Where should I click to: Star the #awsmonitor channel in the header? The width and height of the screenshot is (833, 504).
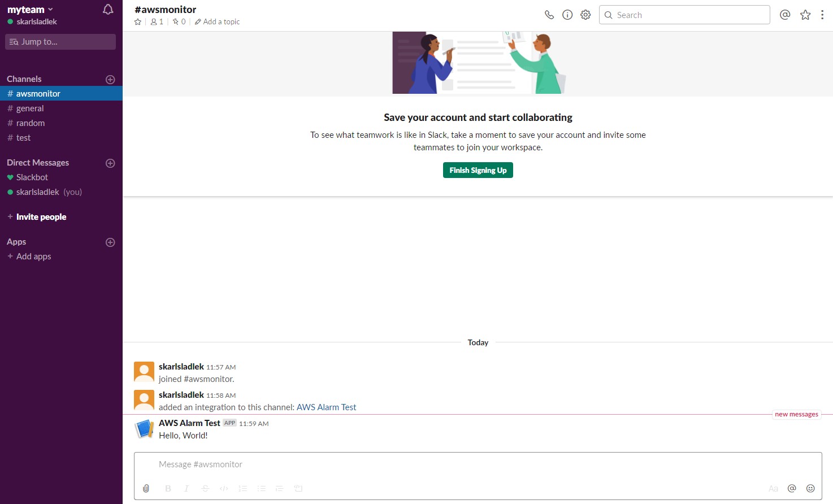pos(138,21)
